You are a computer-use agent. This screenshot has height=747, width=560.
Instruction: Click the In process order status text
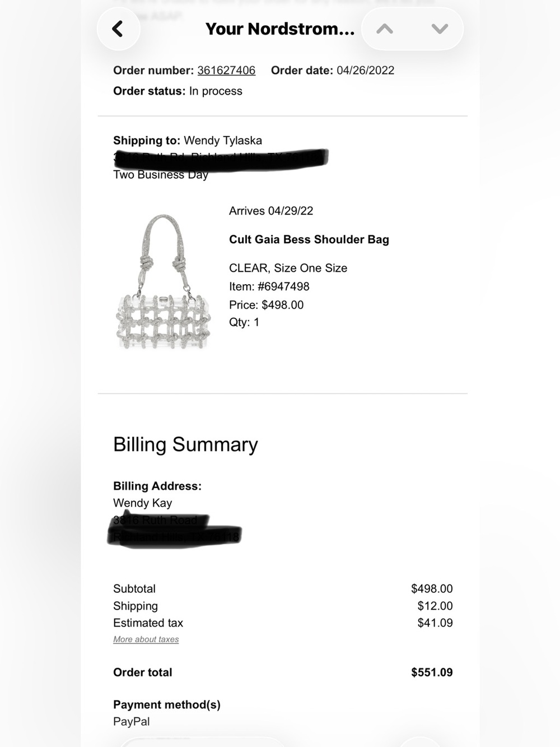click(216, 91)
